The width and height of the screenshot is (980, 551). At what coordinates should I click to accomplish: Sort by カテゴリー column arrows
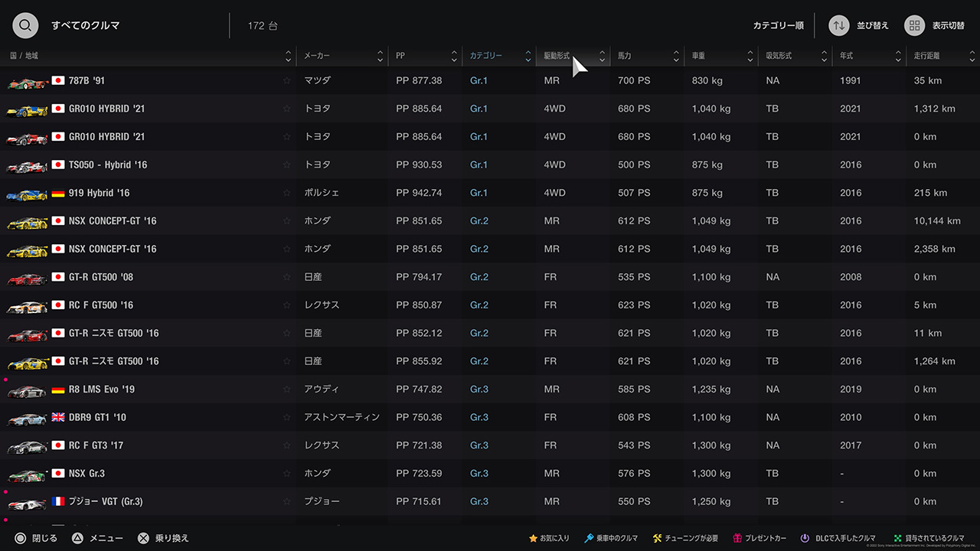(528, 56)
